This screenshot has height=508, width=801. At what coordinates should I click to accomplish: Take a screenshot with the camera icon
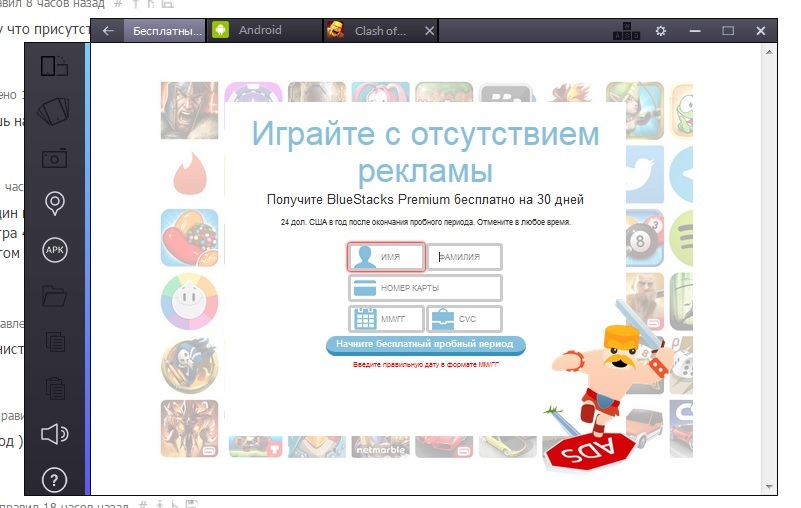pyautogui.click(x=54, y=158)
